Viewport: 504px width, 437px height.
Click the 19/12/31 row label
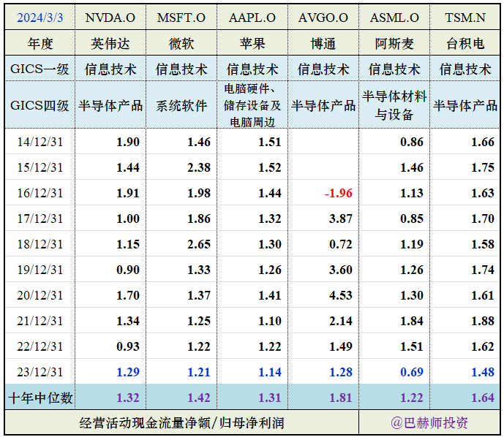[x=40, y=270]
